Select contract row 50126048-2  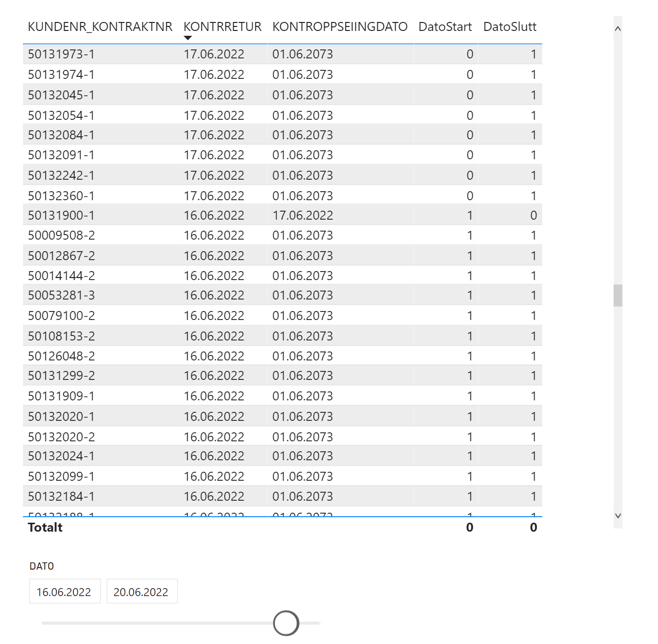282,356
